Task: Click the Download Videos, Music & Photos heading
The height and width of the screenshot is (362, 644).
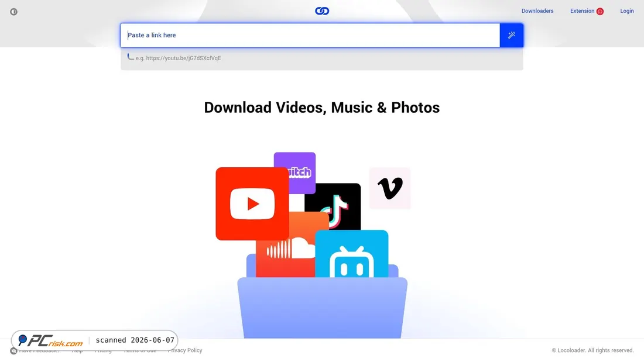Action: click(x=322, y=108)
